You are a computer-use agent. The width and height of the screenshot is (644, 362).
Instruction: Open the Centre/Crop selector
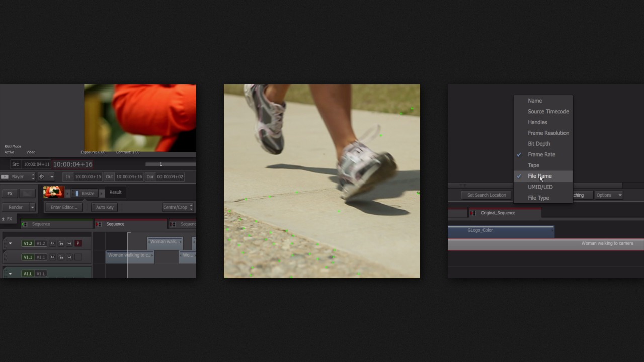[x=177, y=207]
